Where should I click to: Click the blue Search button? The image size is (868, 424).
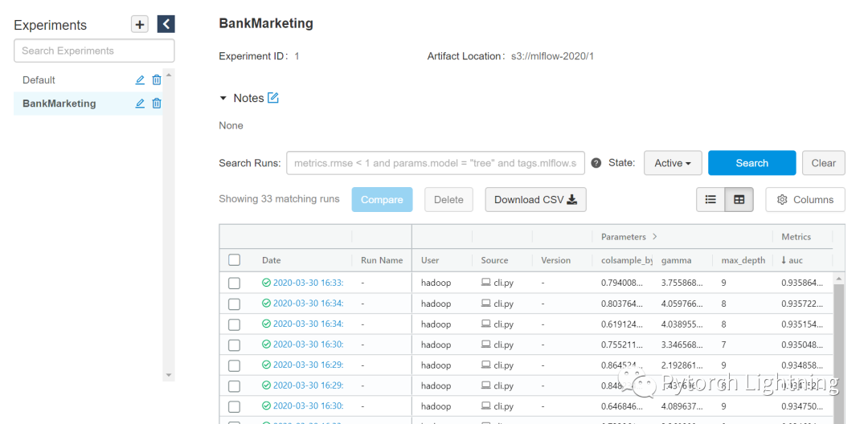pyautogui.click(x=751, y=163)
